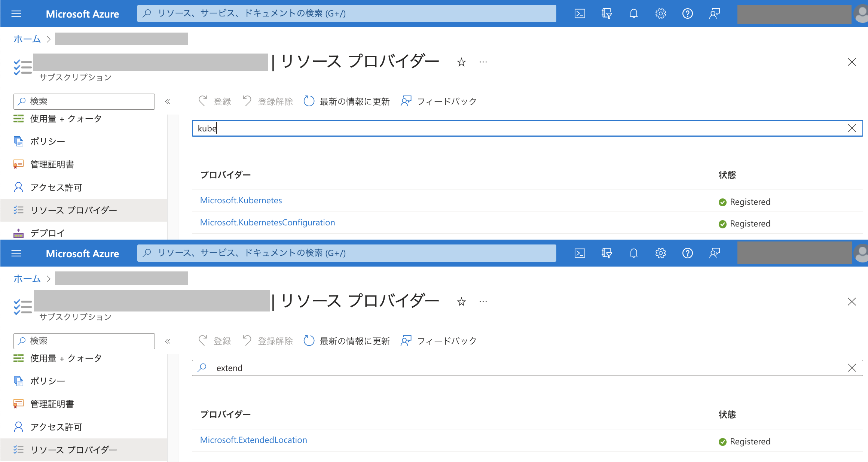The height and width of the screenshot is (462, 868).
Task: Open Cloud Shell icon in upper header
Action: (x=580, y=14)
